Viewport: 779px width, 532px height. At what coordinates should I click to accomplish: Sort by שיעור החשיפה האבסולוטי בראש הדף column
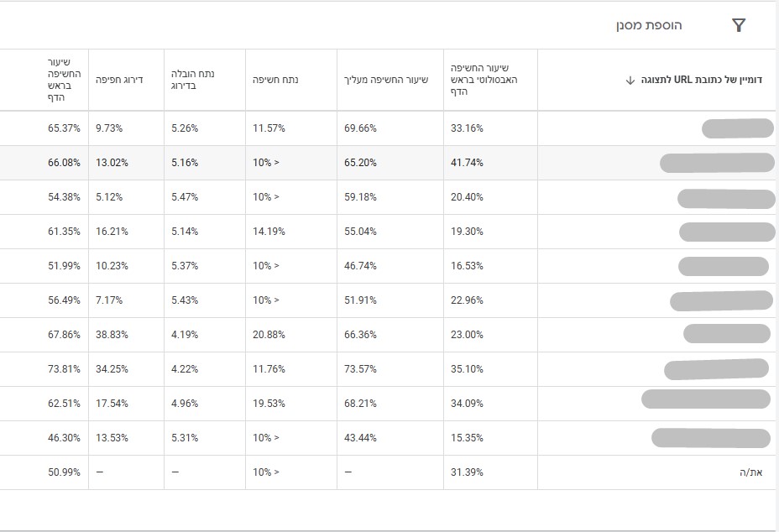pos(484,80)
